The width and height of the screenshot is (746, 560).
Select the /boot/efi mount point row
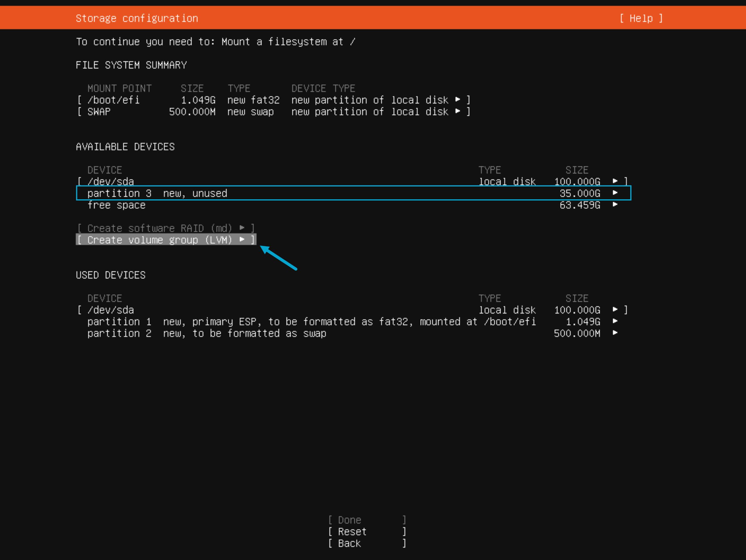pos(113,100)
